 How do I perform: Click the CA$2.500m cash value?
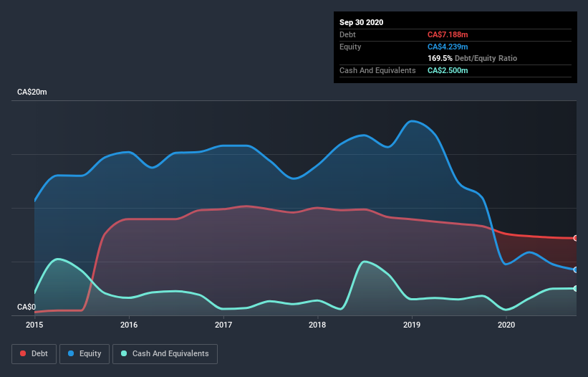pos(448,70)
